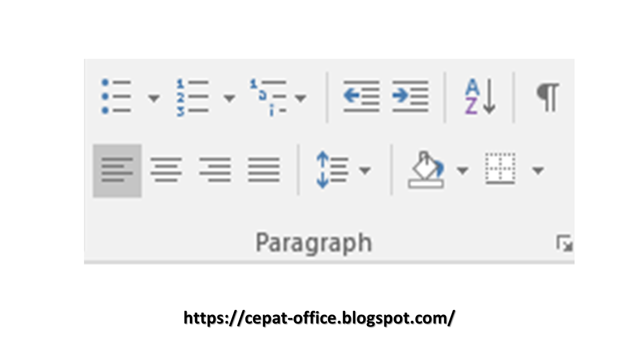Increase the paragraph indent
This screenshot has width=644, height=362.
click(410, 97)
